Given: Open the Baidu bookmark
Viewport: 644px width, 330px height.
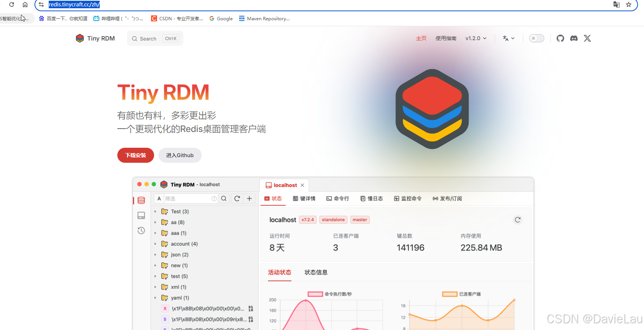Looking at the screenshot, I should click(63, 18).
